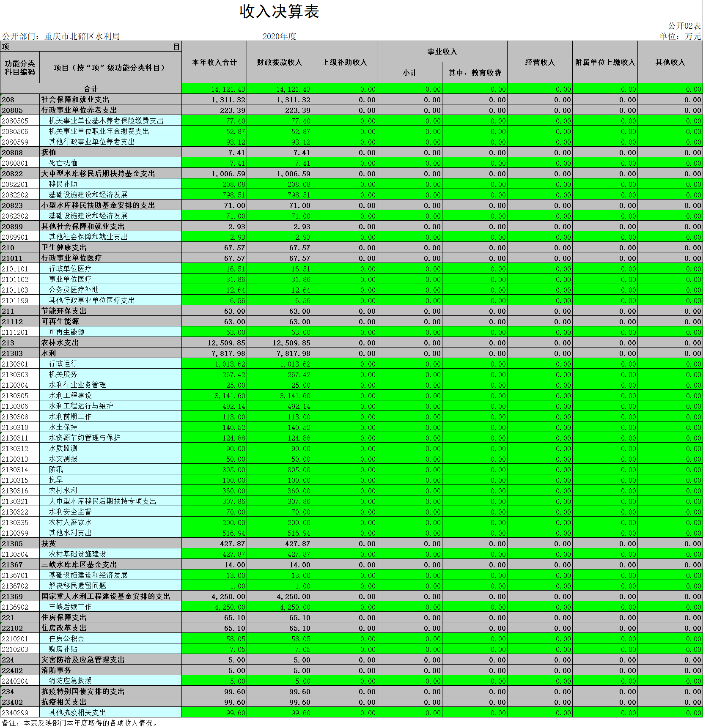Click the "行政运行" row name
Image resolution: width=703 pixels, height=728 pixels.
pyautogui.click(x=63, y=364)
